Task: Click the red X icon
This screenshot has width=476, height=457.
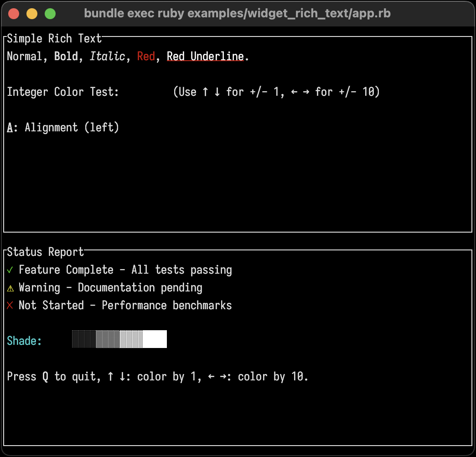Action: [10, 305]
